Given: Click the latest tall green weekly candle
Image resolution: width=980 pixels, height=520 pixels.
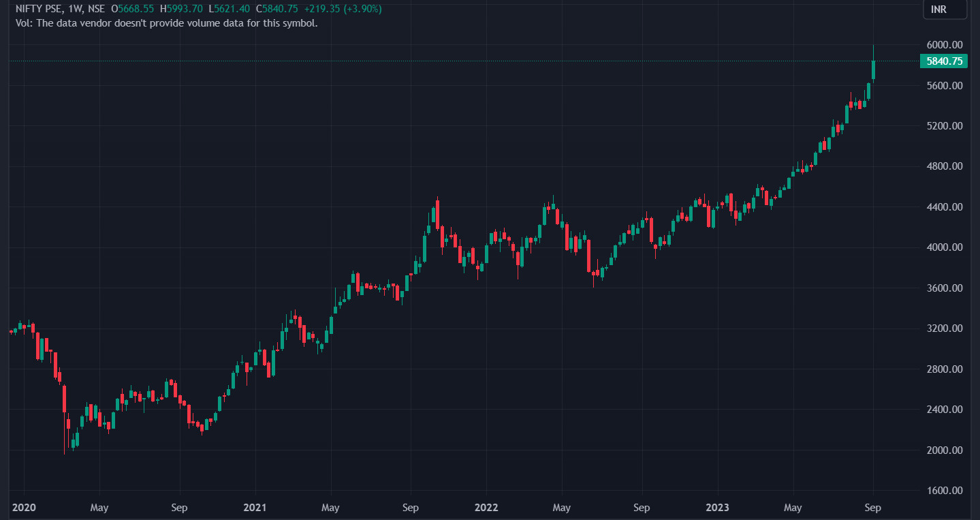Looking at the screenshot, I should point(874,70).
